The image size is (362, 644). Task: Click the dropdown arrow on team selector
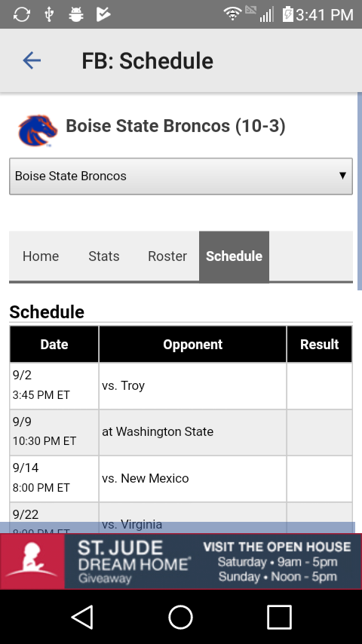click(342, 176)
